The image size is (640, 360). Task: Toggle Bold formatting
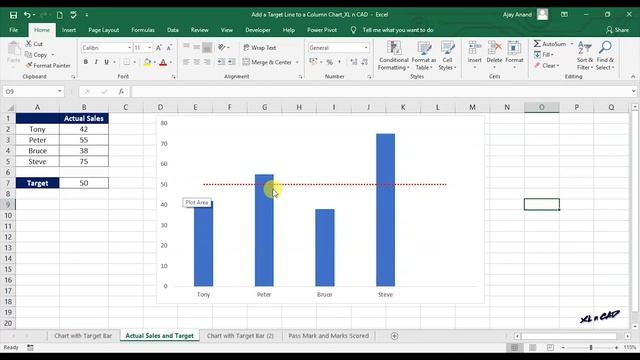pos(86,62)
